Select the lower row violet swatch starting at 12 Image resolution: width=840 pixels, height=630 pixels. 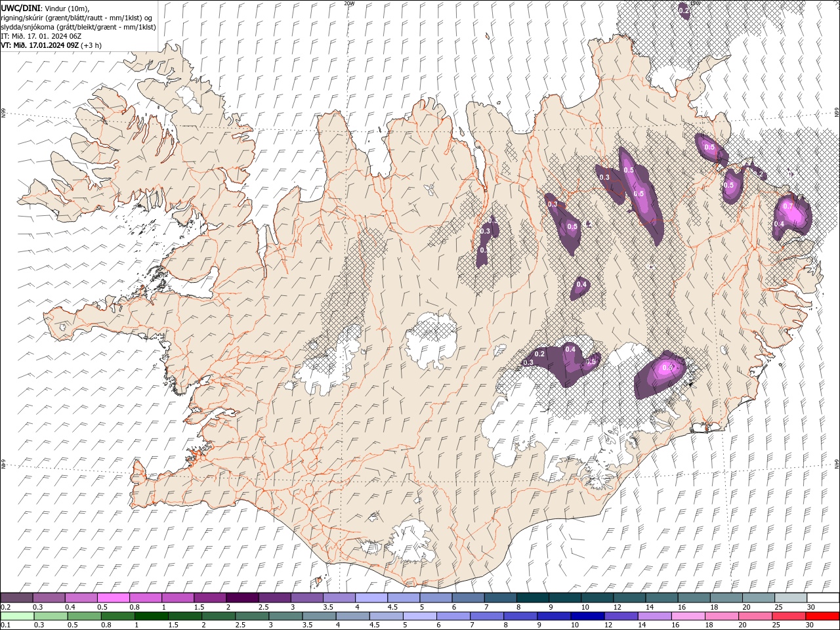[620, 616]
